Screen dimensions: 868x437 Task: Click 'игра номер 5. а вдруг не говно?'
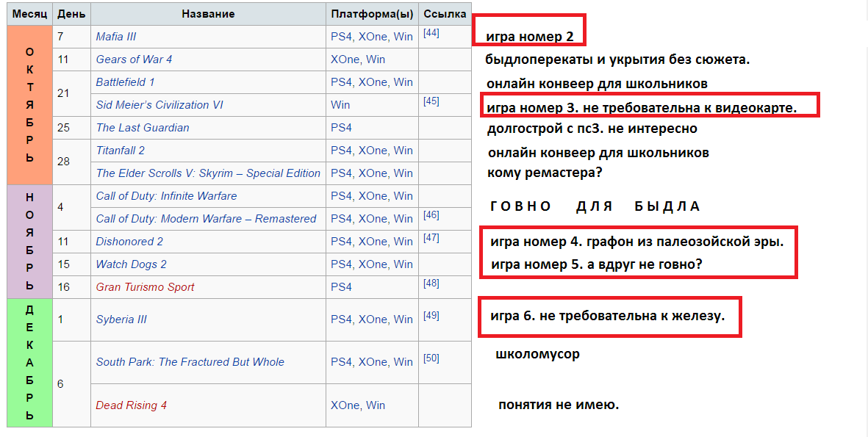click(x=596, y=264)
